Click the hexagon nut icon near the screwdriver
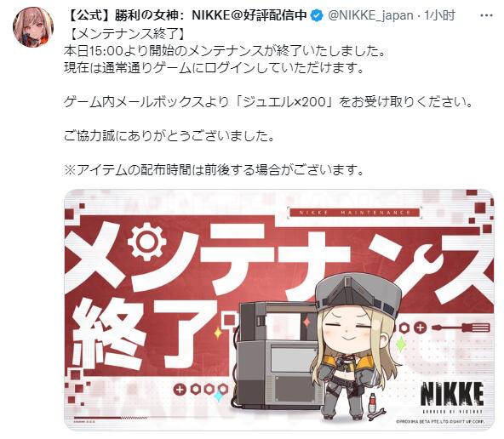The image size is (504, 439). tap(404, 328)
